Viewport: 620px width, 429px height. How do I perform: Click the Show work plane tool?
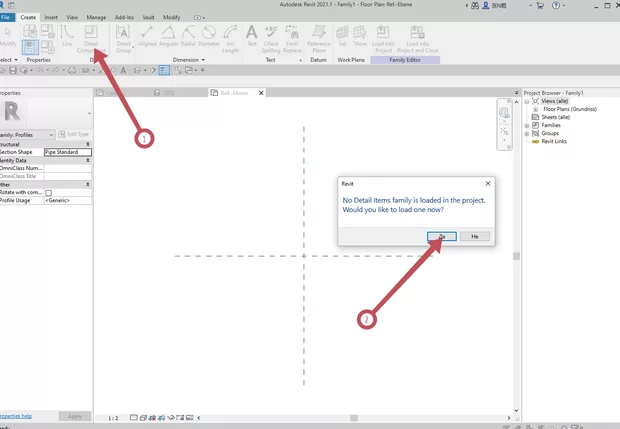(x=360, y=36)
